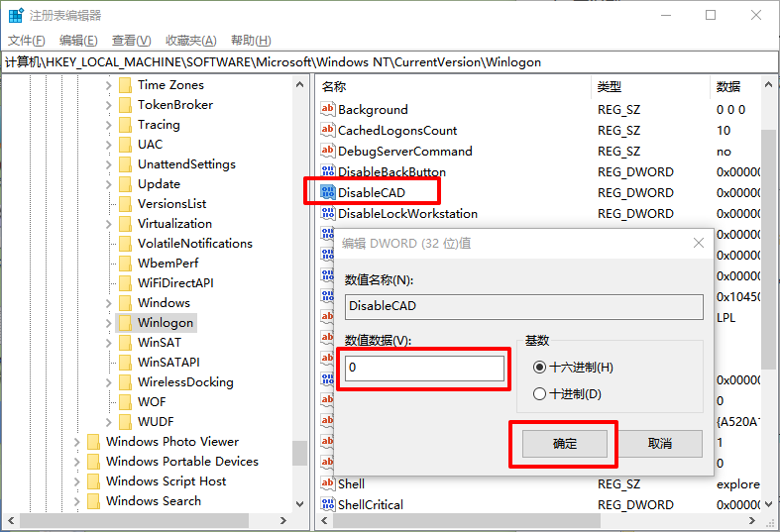Click the DisableCAD DWORD value icon
The height and width of the screenshot is (532, 780).
point(328,192)
